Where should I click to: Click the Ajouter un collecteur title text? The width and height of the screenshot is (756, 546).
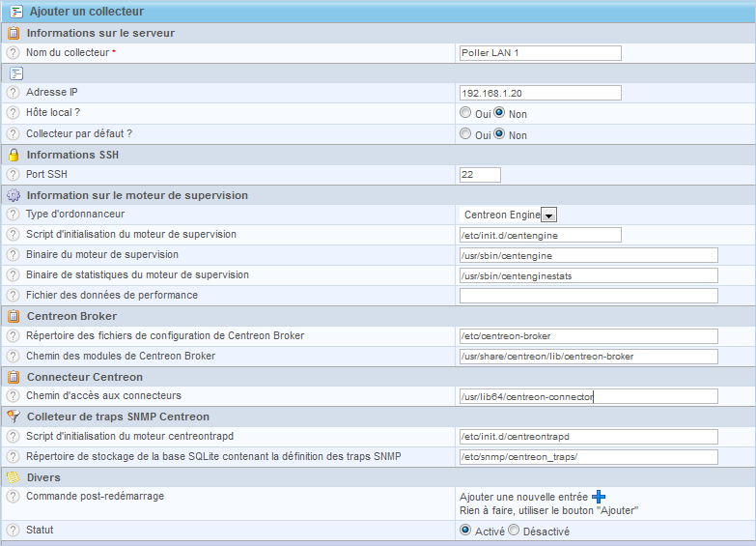pyautogui.click(x=87, y=12)
